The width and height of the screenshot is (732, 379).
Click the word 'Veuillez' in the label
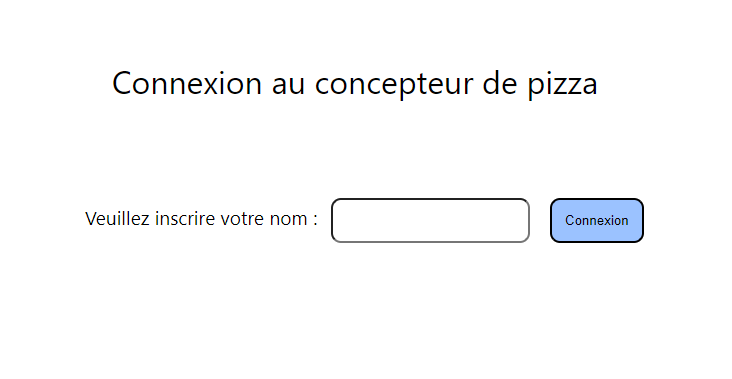point(117,218)
